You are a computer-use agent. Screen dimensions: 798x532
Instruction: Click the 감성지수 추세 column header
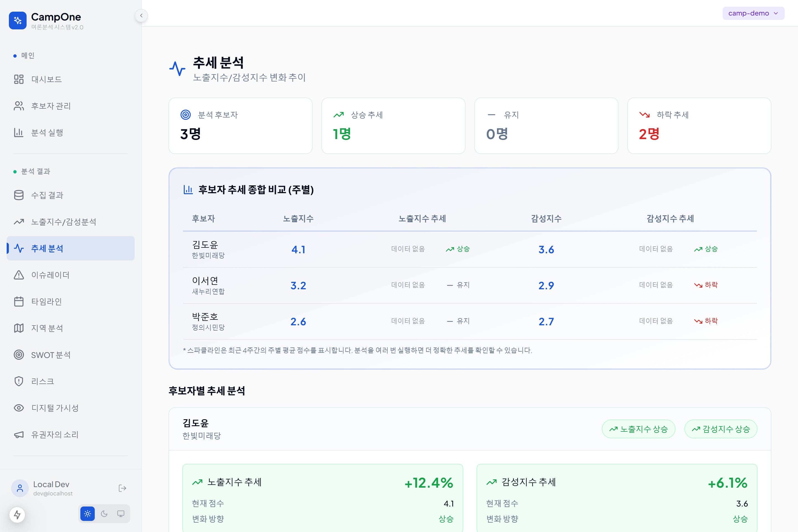670,219
